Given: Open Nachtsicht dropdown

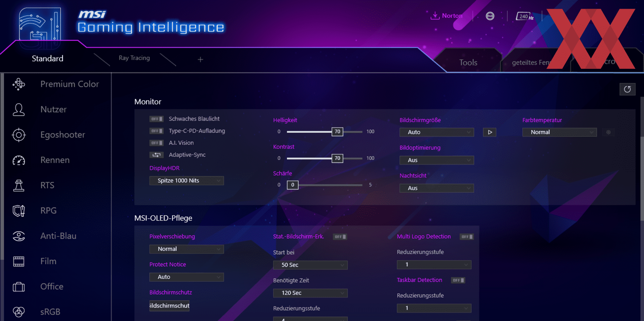Looking at the screenshot, I should pyautogui.click(x=437, y=188).
